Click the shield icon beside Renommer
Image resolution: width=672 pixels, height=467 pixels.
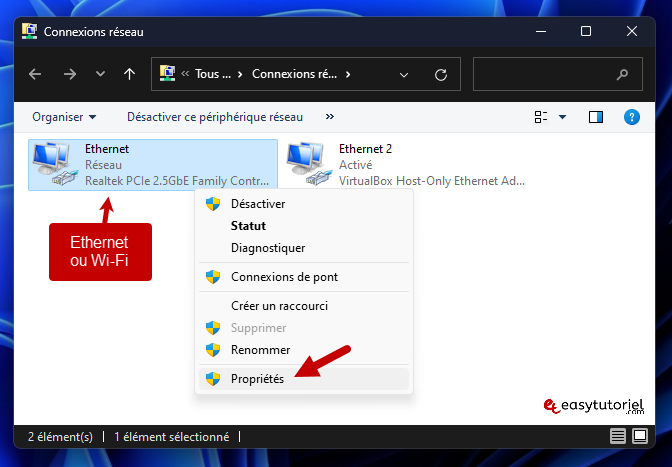[x=213, y=350]
